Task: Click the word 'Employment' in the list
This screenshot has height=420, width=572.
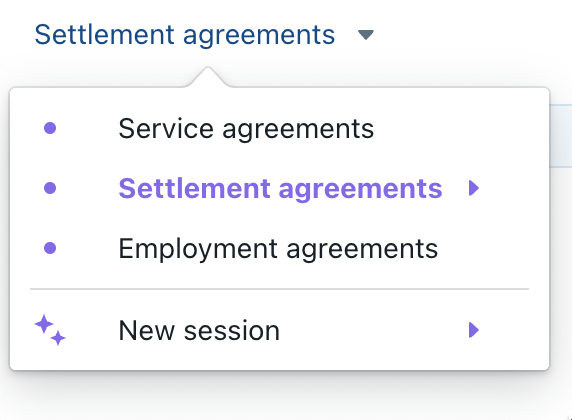Action: [198, 250]
